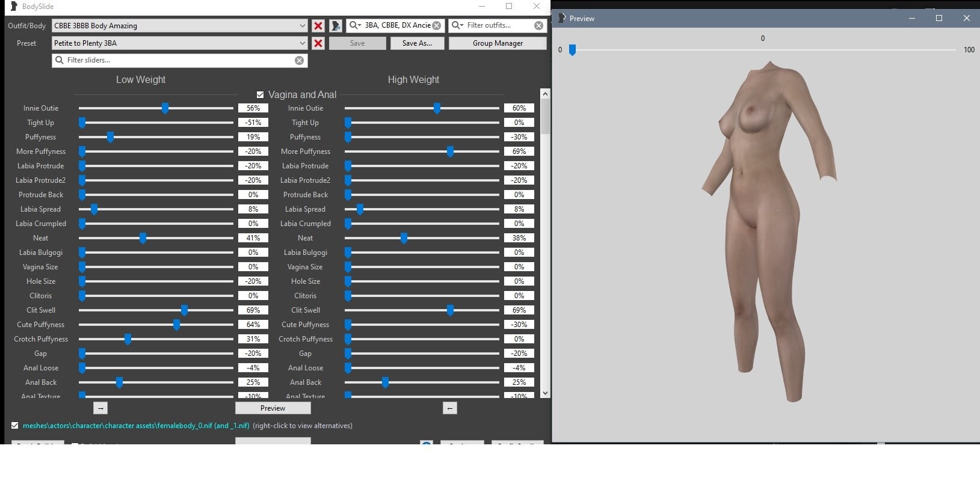This screenshot has width=980, height=481.
Task: Click the Low Weight Labia Spread slider handle
Action: click(94, 209)
